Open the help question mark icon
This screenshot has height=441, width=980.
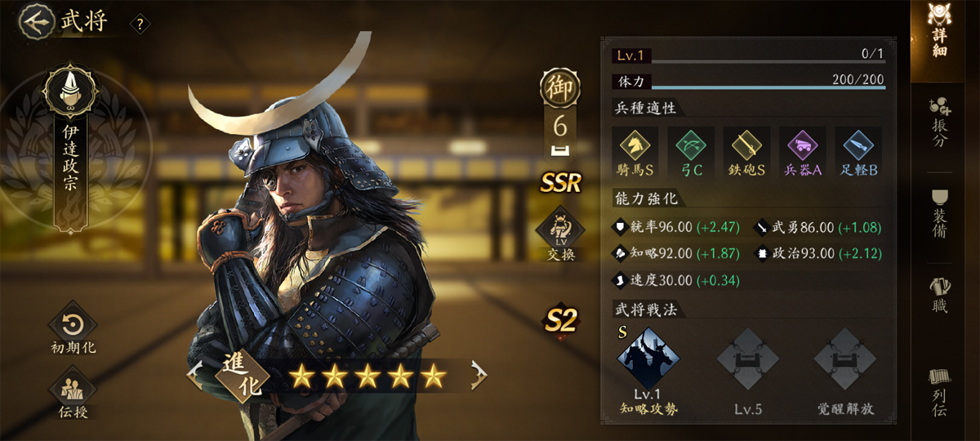click(140, 24)
